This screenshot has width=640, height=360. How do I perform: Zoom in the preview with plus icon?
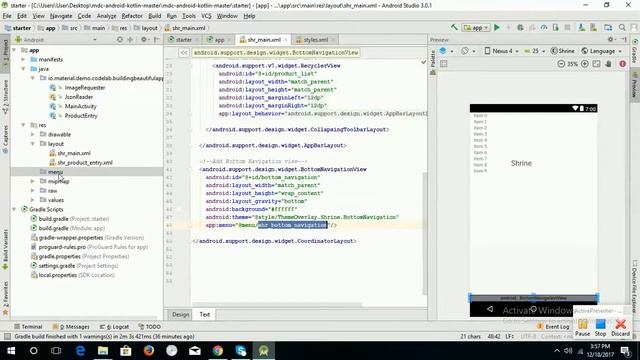point(584,64)
